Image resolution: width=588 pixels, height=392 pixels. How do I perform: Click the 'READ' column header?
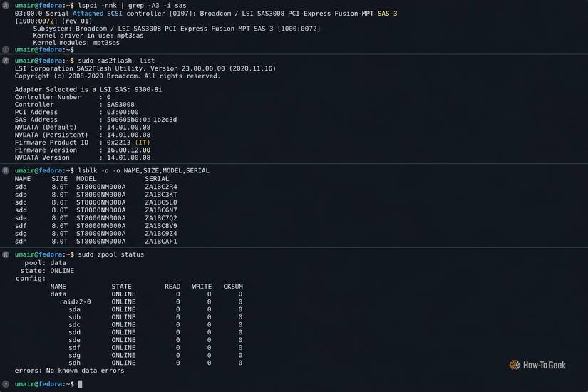[172, 287]
